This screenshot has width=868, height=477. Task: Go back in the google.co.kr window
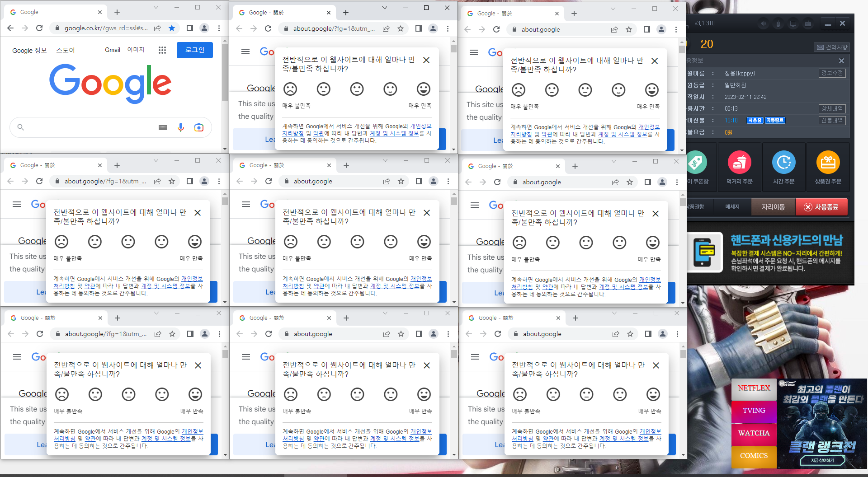[x=10, y=28]
